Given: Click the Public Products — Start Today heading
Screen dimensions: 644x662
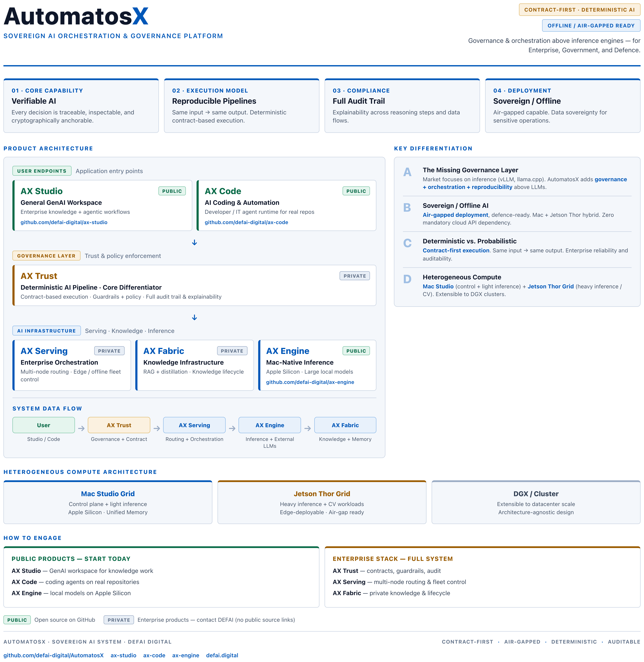Looking at the screenshot, I should (x=71, y=559).
